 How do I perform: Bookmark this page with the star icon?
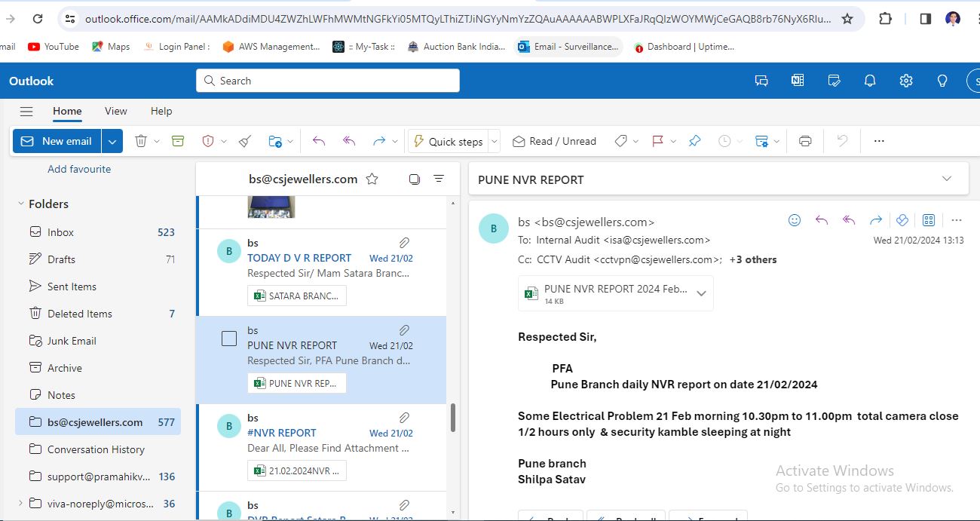point(847,19)
